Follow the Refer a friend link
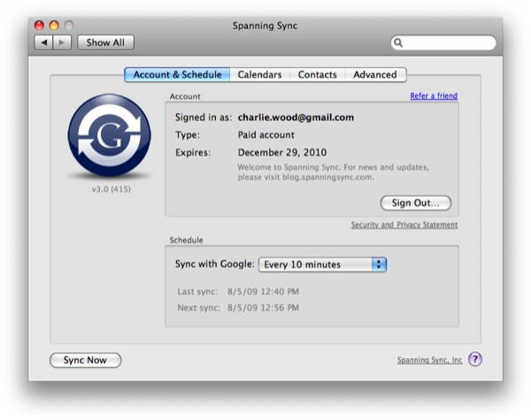This screenshot has width=531, height=420. coord(434,96)
